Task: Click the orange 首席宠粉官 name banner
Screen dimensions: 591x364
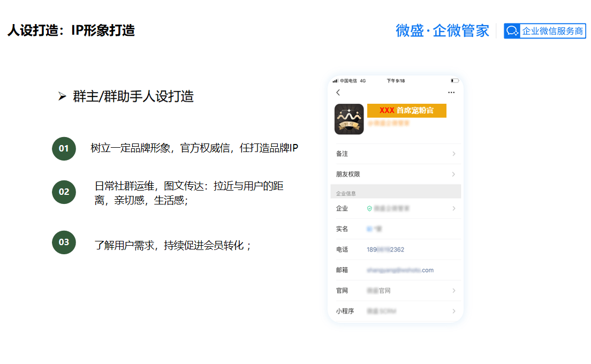Action: (x=406, y=110)
